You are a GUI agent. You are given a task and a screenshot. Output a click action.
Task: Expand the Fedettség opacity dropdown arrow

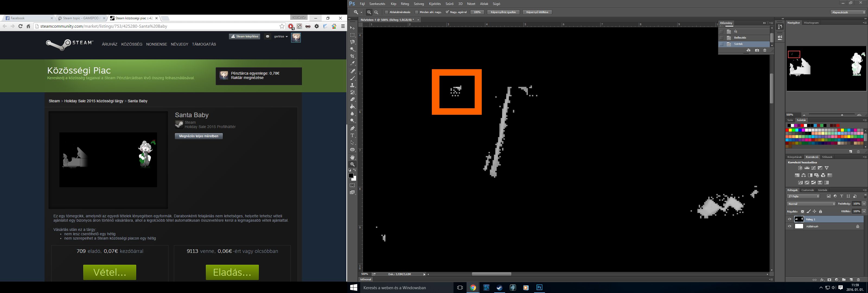point(864,204)
